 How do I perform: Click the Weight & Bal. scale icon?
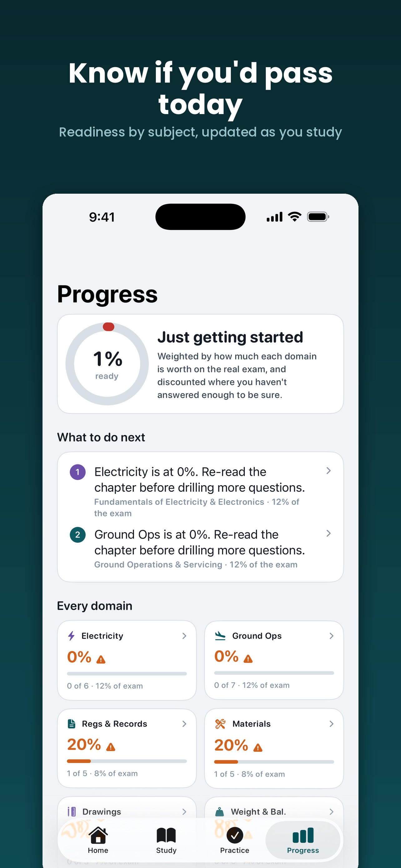tap(220, 812)
